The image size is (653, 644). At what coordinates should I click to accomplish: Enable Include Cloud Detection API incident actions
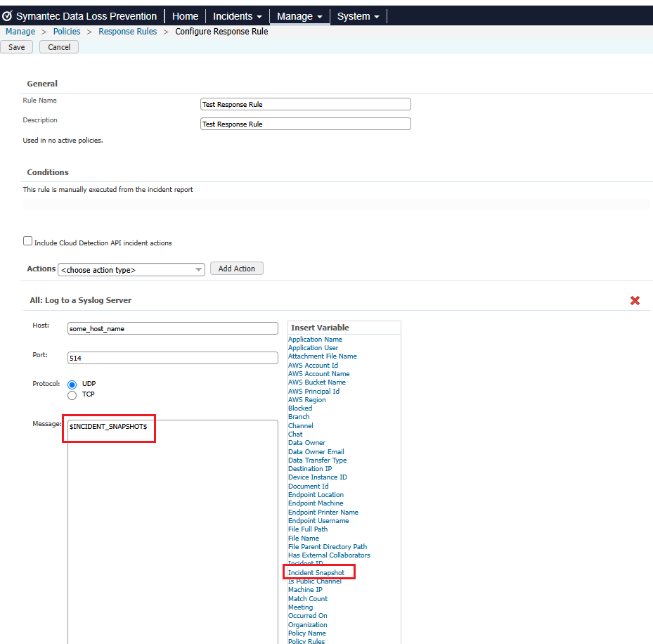point(28,241)
